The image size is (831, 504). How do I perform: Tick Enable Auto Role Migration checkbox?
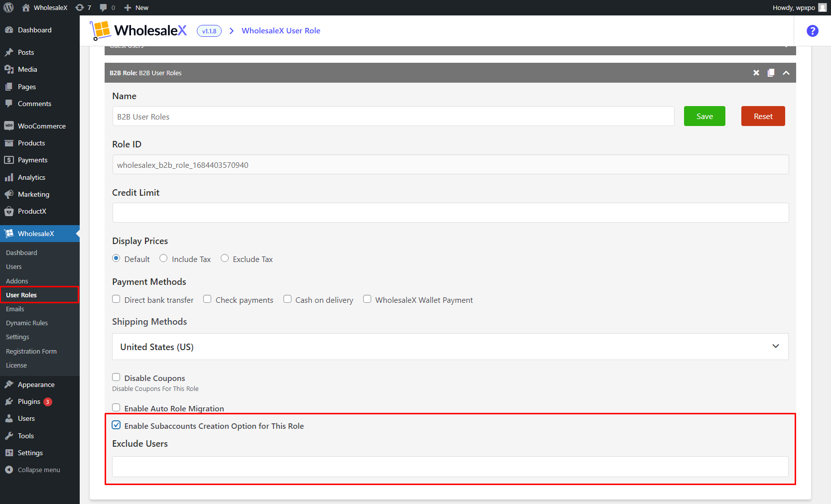coord(116,407)
